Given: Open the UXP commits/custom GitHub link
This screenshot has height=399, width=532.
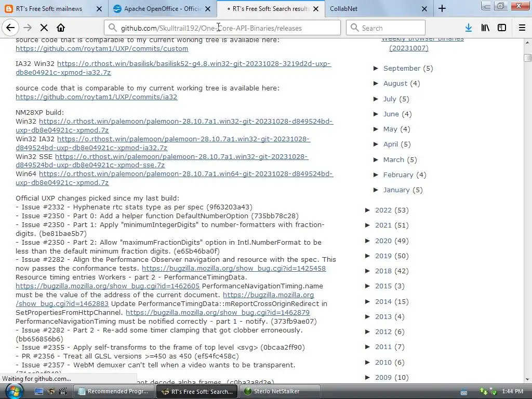Looking at the screenshot, I should pyautogui.click(x=102, y=48).
